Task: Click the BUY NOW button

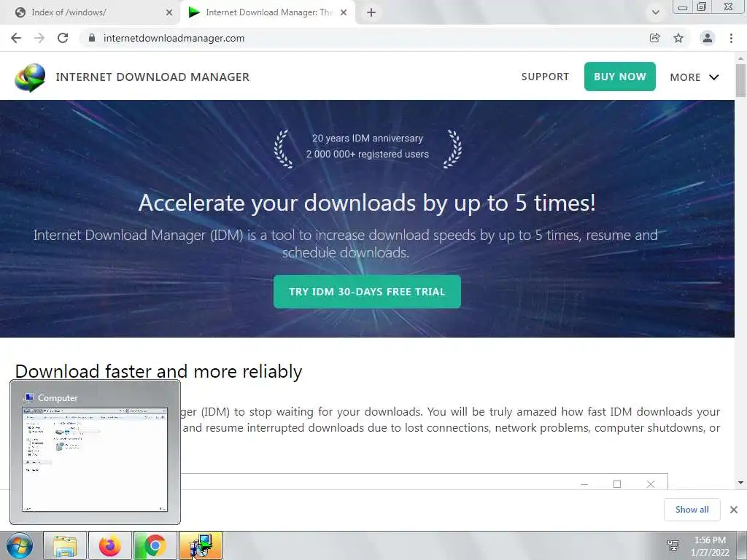Action: [620, 77]
